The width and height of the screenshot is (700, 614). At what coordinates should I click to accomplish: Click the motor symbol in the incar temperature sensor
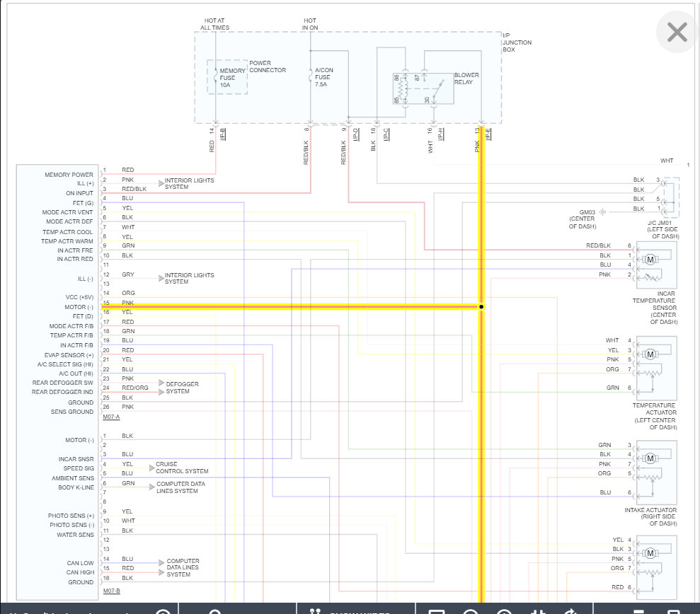pyautogui.click(x=650, y=260)
